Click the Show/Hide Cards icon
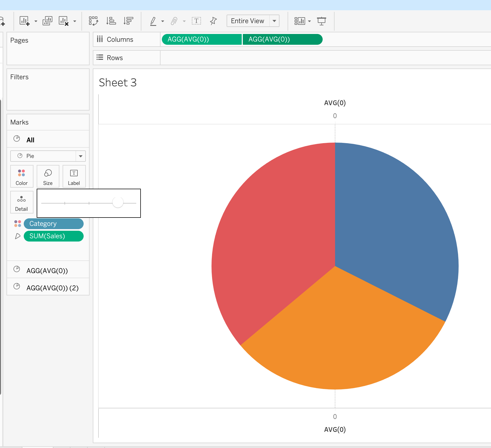 (299, 21)
